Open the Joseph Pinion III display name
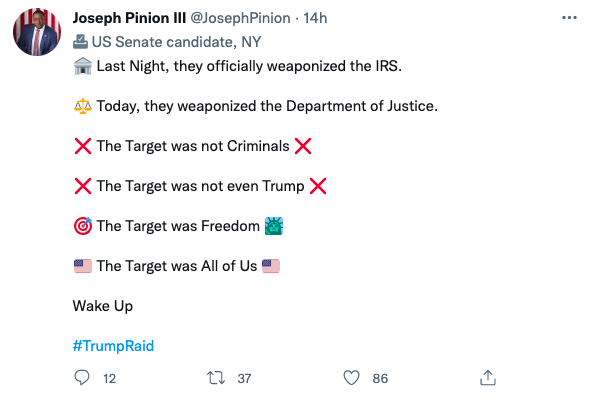 tap(129, 18)
